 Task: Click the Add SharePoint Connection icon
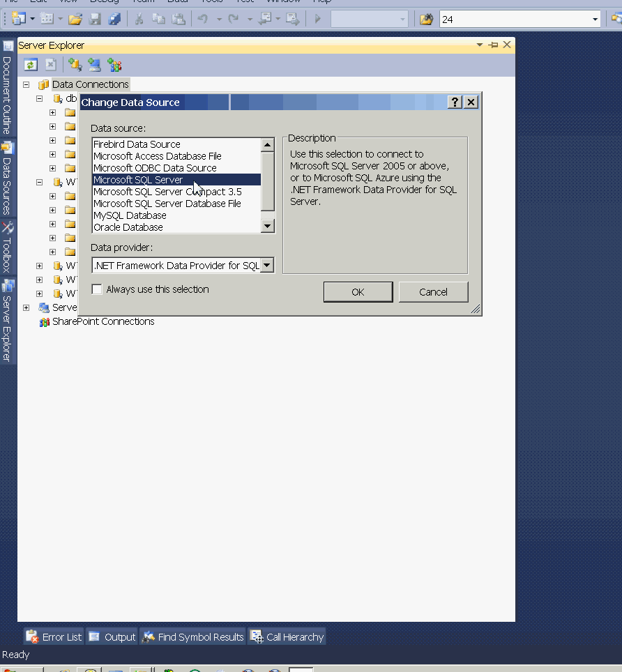point(114,65)
